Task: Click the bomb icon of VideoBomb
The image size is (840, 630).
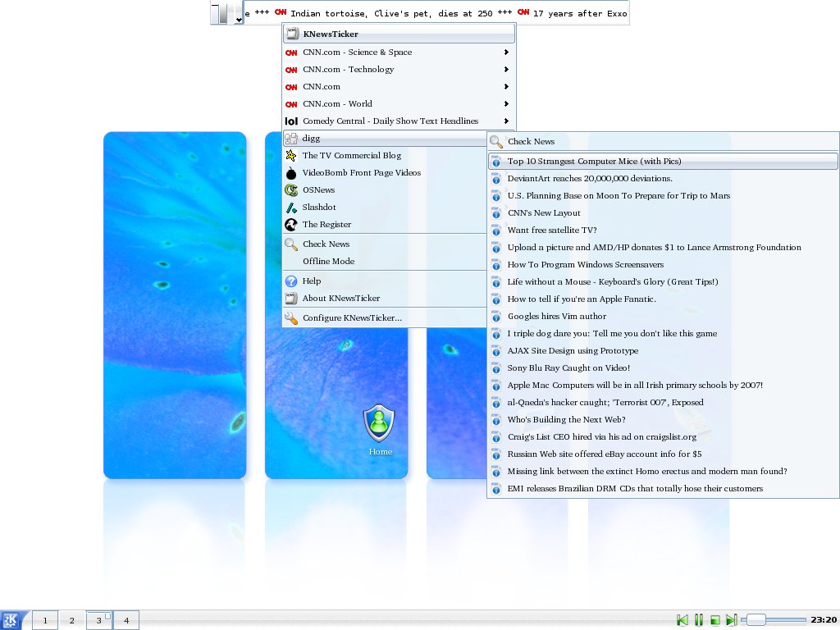Action: tap(291, 173)
